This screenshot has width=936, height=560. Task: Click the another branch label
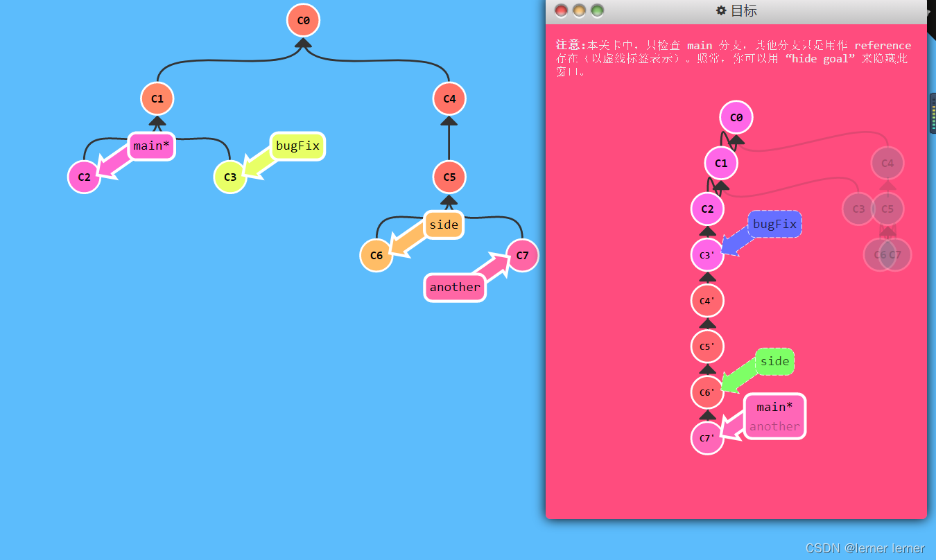click(x=454, y=287)
